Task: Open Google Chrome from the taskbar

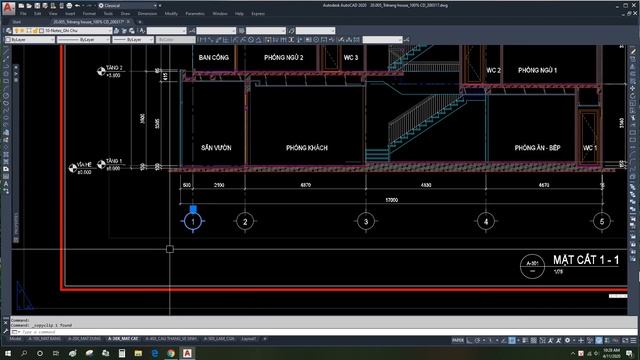Action: click(x=171, y=353)
